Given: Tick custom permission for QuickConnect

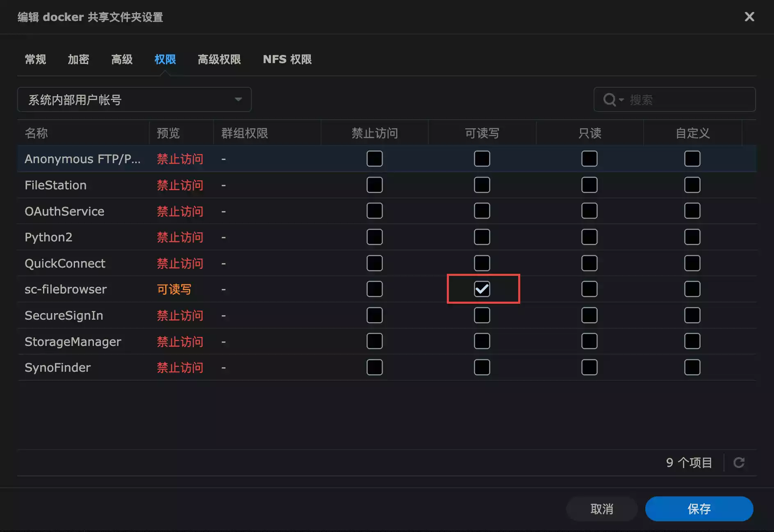Looking at the screenshot, I should (692, 264).
